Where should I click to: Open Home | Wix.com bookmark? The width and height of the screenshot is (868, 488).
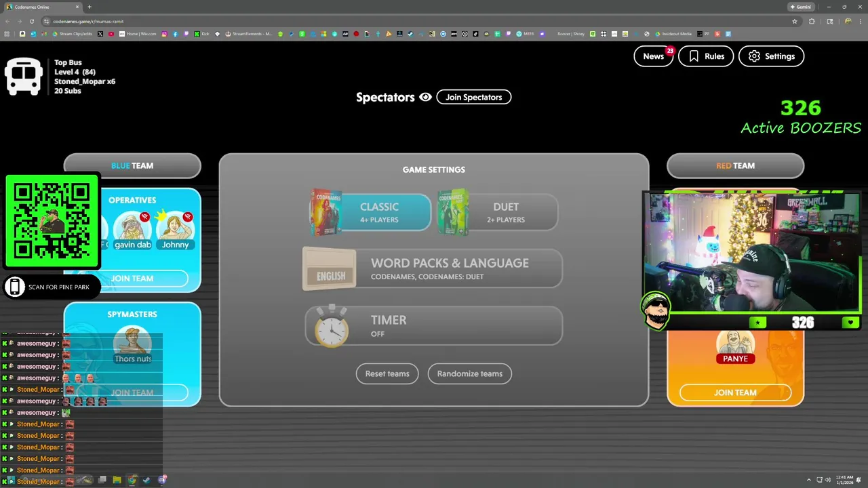pyautogui.click(x=138, y=34)
